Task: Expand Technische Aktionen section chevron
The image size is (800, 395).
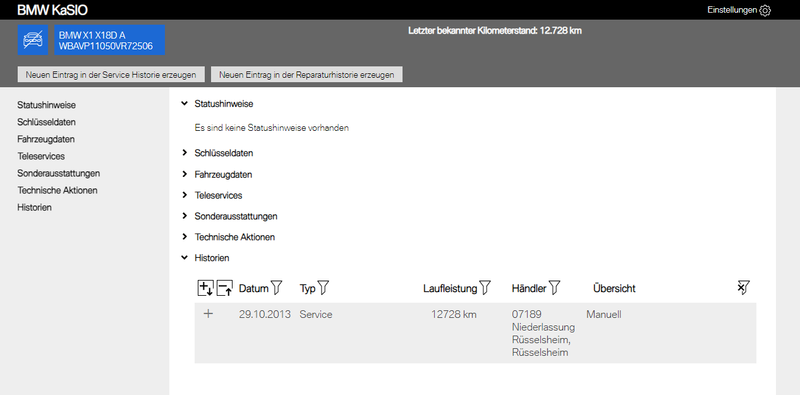Action: [x=184, y=237]
